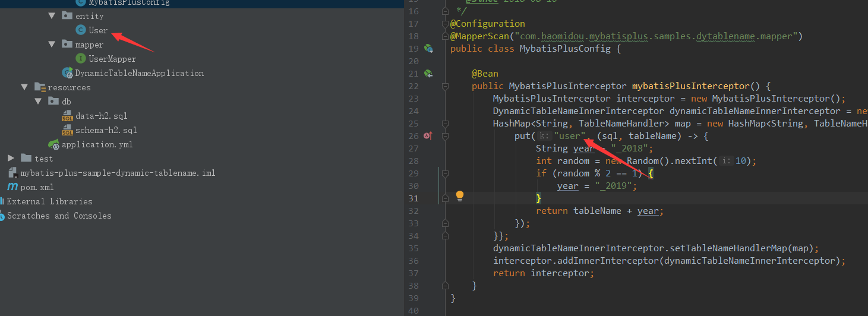Viewport: 868px width, 316px height.
Task: Collapse the entity package
Action: 52,16
